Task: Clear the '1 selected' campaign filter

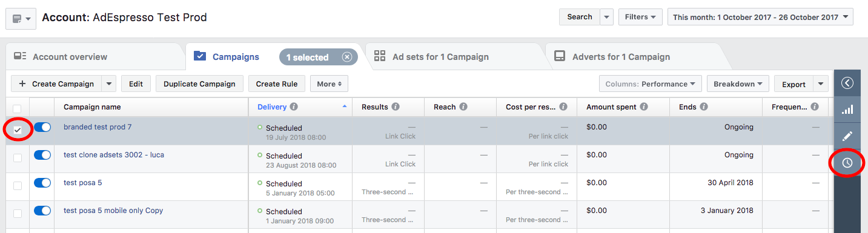Action: (x=346, y=57)
